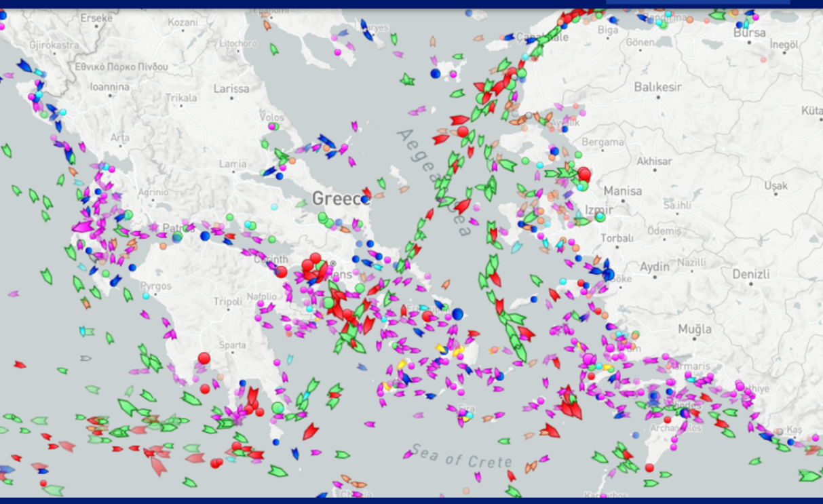Click the Bursa city label
Image resolution: width=823 pixels, height=504 pixels.
click(749, 33)
